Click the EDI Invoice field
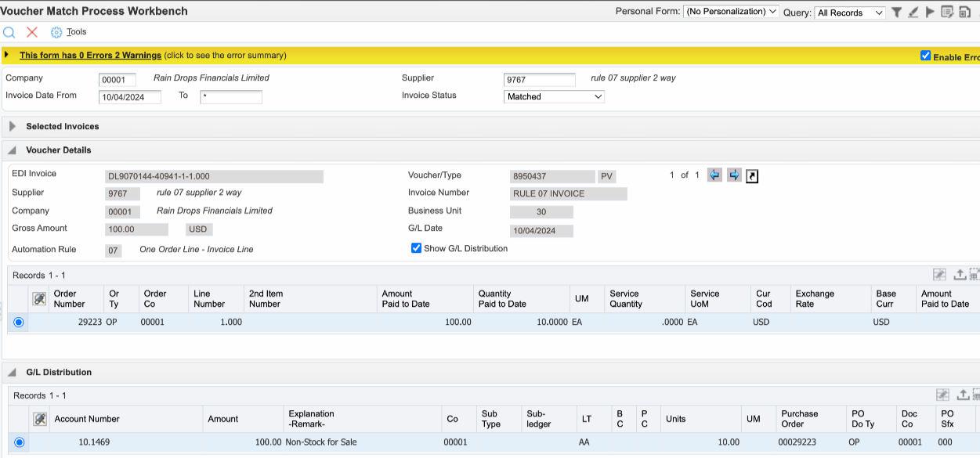The width and height of the screenshot is (980, 458). [x=214, y=176]
